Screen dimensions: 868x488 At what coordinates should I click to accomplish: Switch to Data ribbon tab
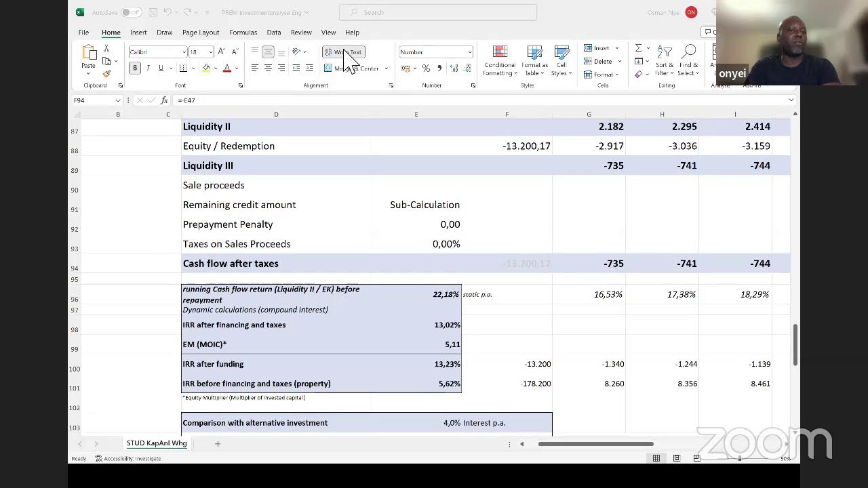pyautogui.click(x=274, y=32)
